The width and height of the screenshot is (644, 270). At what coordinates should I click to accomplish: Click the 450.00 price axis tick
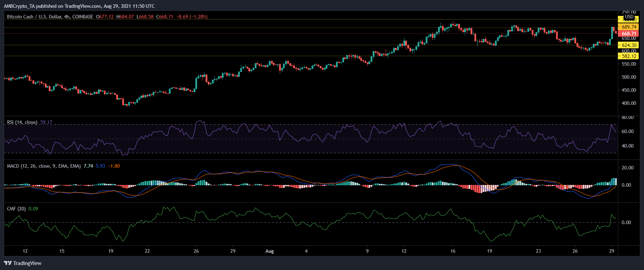coord(629,90)
